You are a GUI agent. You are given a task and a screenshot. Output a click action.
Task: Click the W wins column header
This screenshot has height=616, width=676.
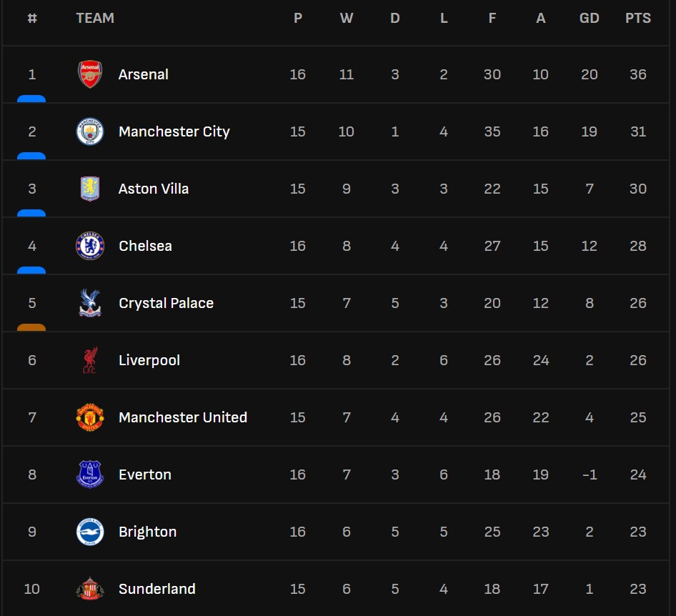coord(347,19)
